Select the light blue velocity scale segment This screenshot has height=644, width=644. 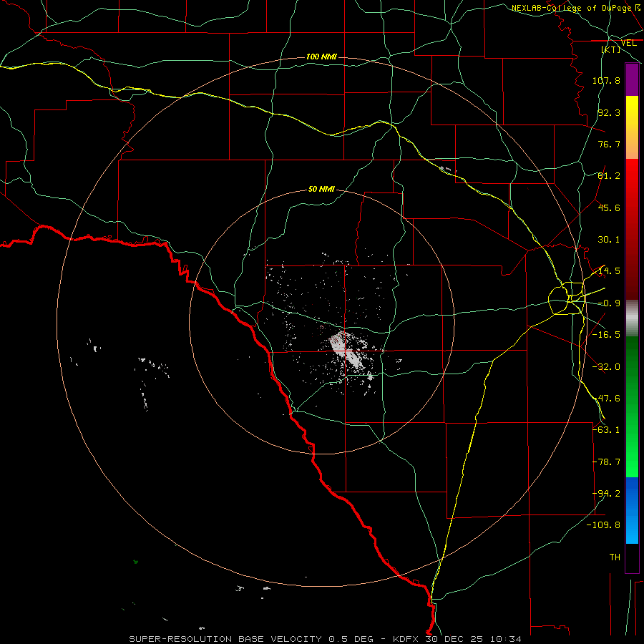(x=632, y=527)
